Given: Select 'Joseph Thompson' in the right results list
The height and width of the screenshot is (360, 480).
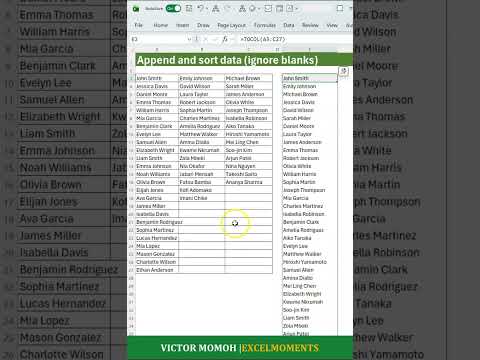Looking at the screenshot, I should click(310, 190).
